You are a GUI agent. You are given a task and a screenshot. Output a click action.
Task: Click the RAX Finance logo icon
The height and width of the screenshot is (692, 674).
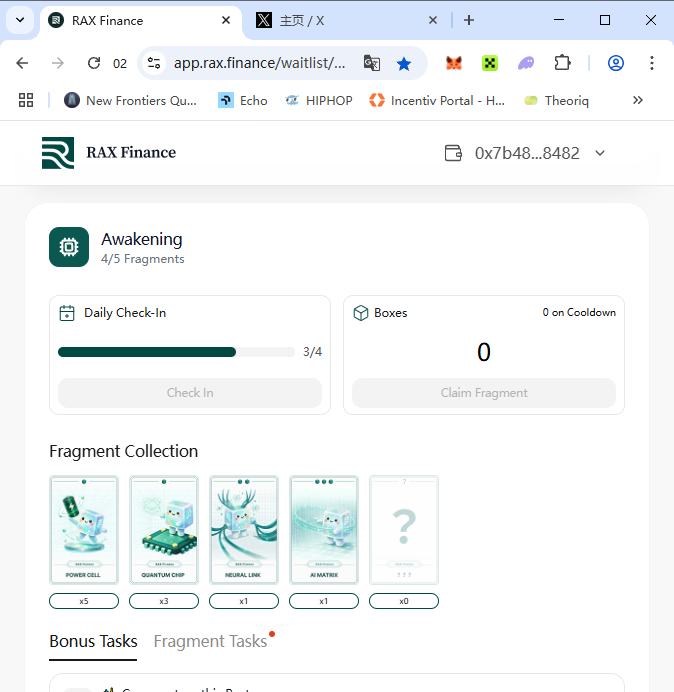[58, 153]
